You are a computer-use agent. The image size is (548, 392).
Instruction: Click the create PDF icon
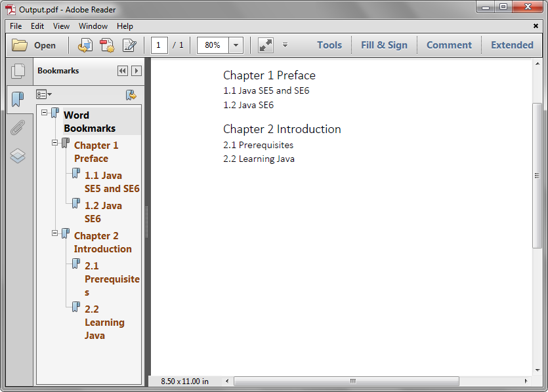pyautogui.click(x=107, y=45)
